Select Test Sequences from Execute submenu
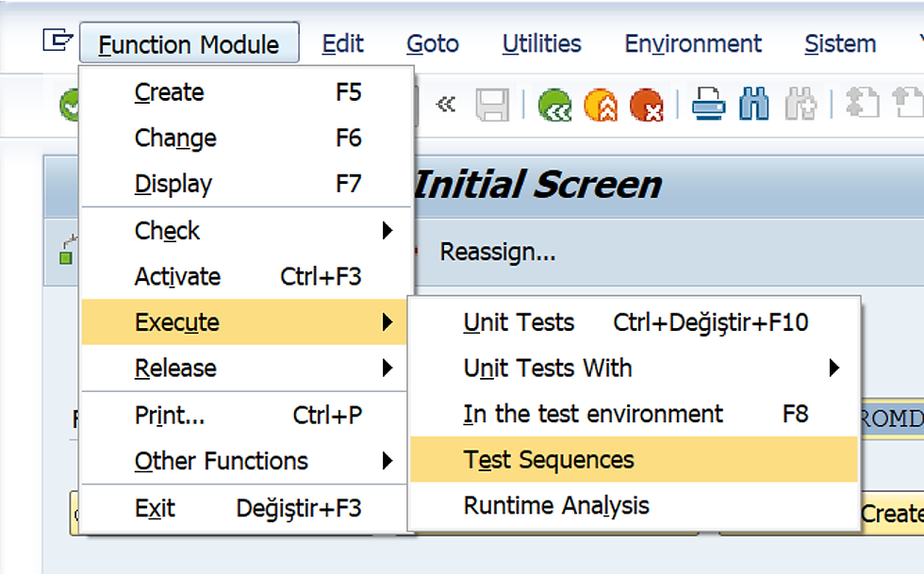This screenshot has width=924, height=574. coord(549,460)
